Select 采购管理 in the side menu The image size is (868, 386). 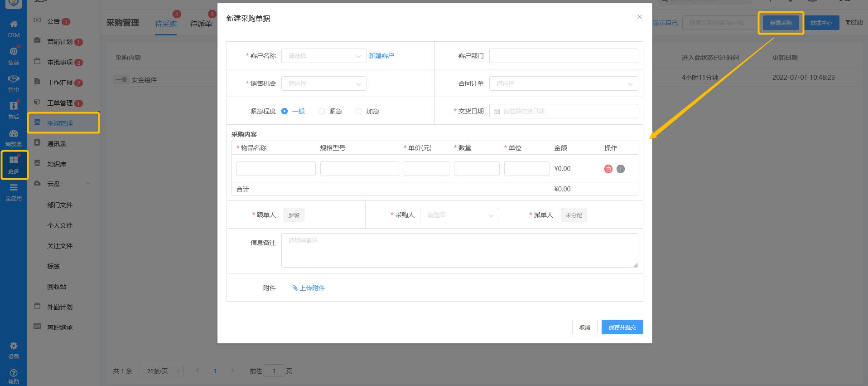[63, 123]
